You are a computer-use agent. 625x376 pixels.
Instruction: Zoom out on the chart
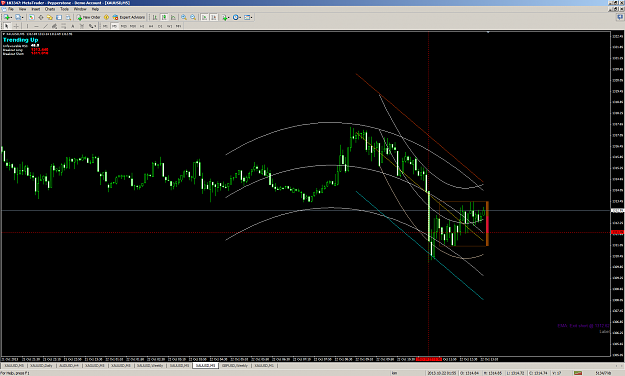click(193, 17)
